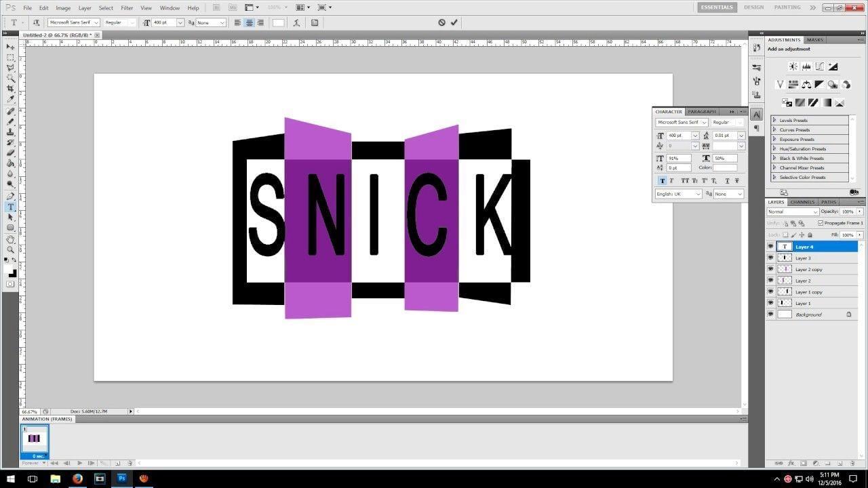Select animation frame 1 thumbnail
The width and height of the screenshot is (868, 488).
point(35,439)
